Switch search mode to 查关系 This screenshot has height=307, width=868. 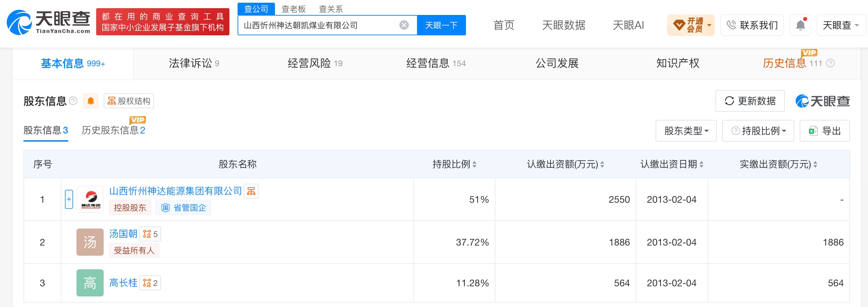point(331,9)
